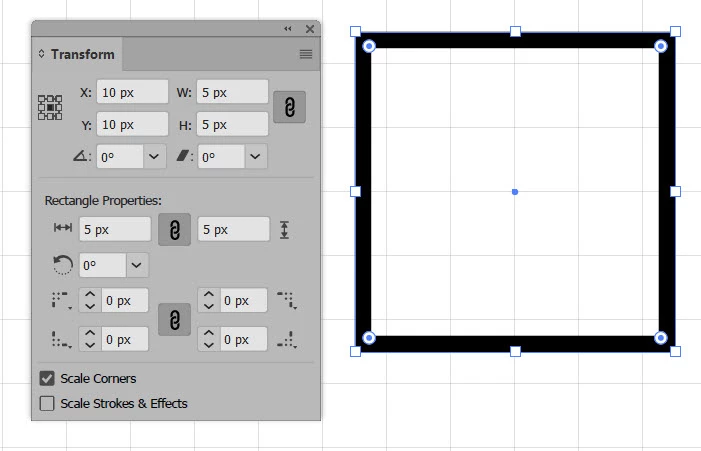Toggle constrain width and height proportions link
The image size is (701, 451).
click(x=289, y=107)
